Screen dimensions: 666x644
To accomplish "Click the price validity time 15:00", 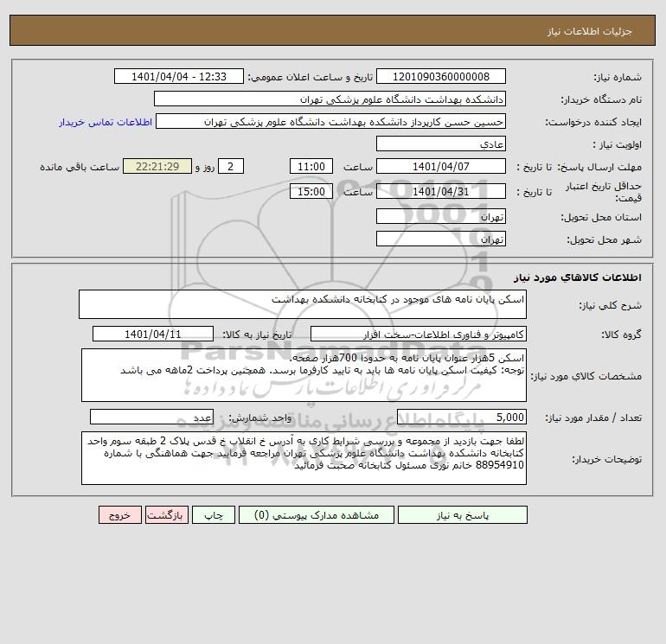I will pyautogui.click(x=311, y=191).
